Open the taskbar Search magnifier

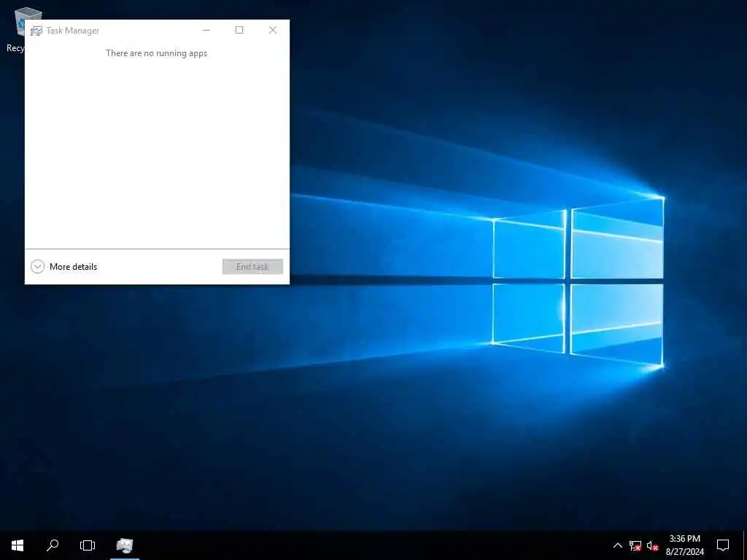coord(53,545)
